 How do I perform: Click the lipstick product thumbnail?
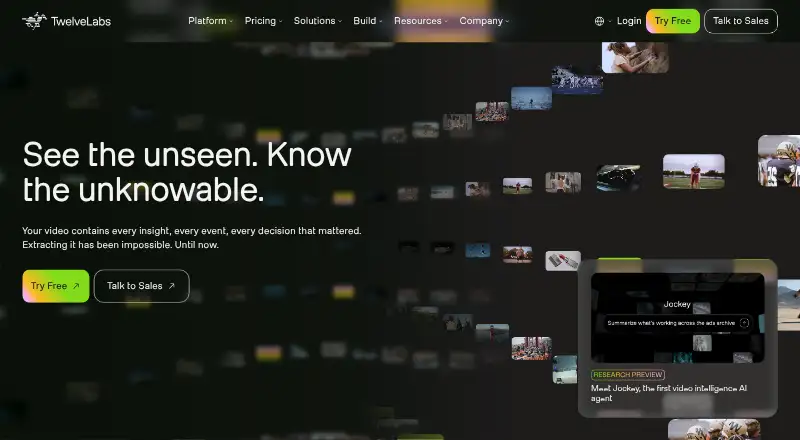tap(563, 261)
